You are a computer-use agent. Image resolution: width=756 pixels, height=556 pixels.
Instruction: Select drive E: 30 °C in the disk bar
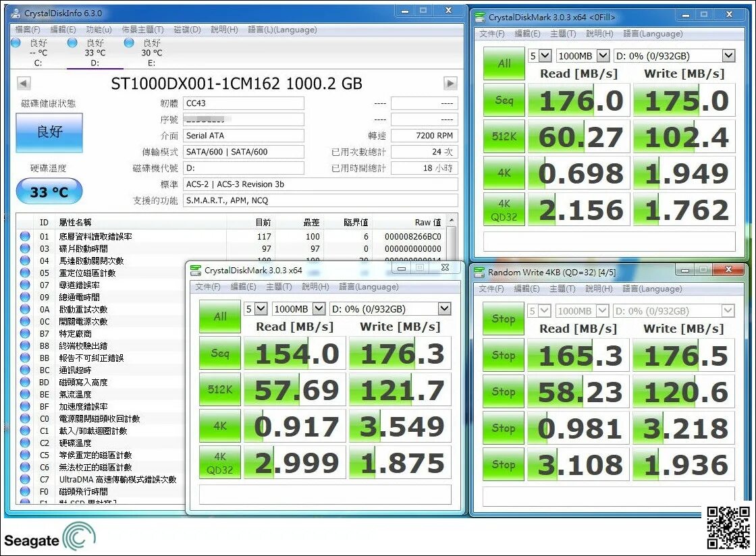151,53
